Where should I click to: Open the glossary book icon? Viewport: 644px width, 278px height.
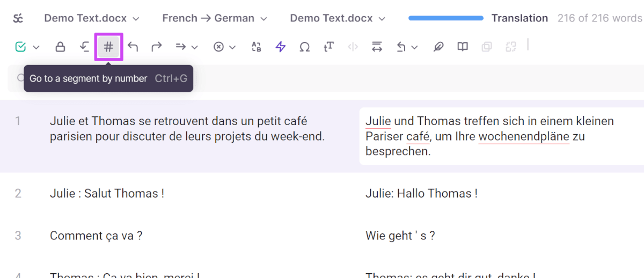point(463,47)
